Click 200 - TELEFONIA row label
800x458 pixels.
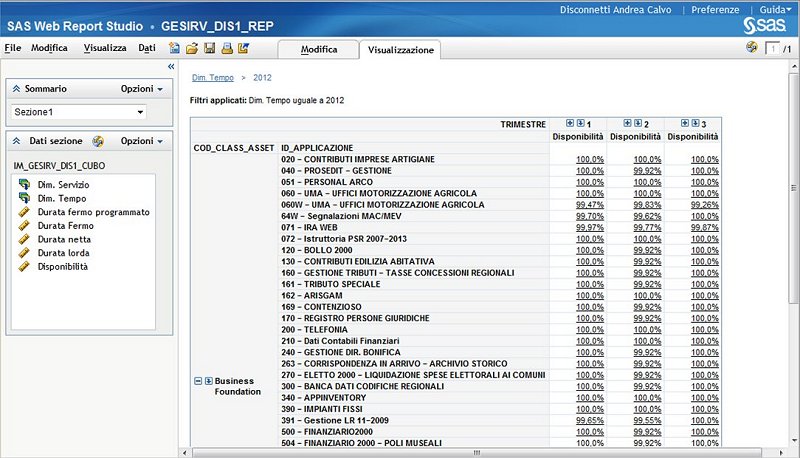(314, 329)
